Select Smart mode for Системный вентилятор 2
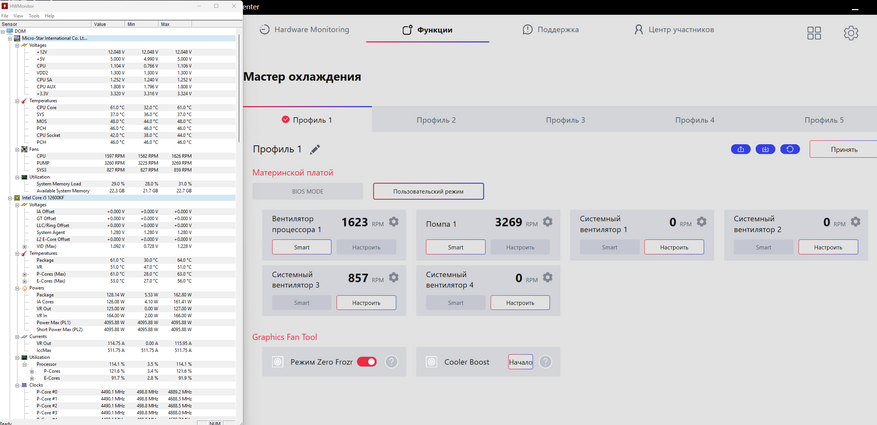 [x=763, y=247]
